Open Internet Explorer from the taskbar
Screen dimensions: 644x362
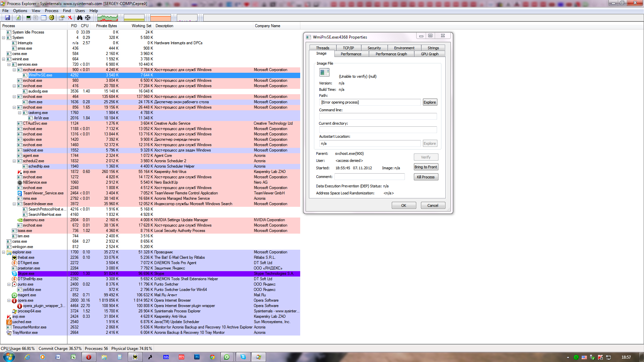point(27,357)
